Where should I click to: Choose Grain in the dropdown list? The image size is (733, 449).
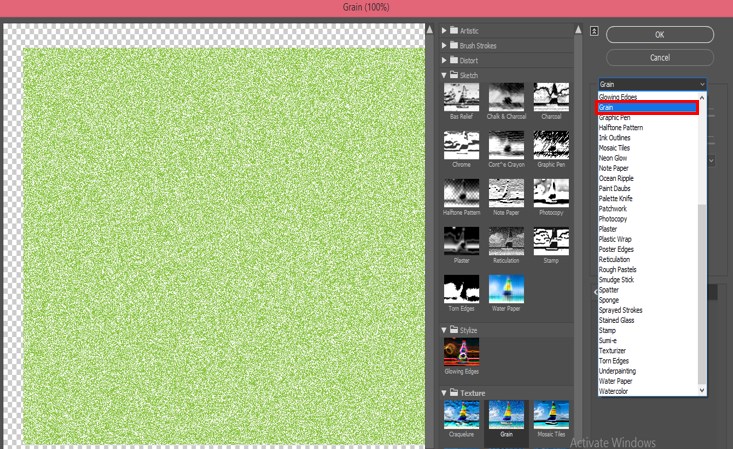point(647,107)
